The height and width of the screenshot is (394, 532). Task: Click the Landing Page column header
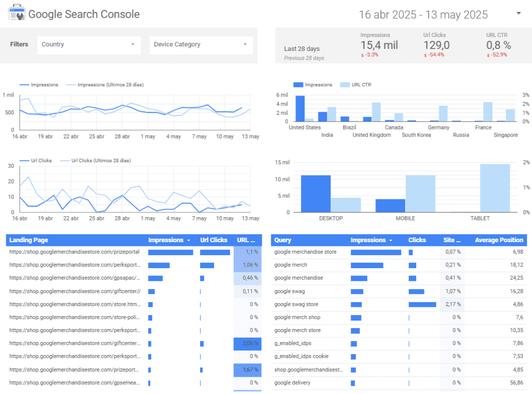[x=29, y=240]
